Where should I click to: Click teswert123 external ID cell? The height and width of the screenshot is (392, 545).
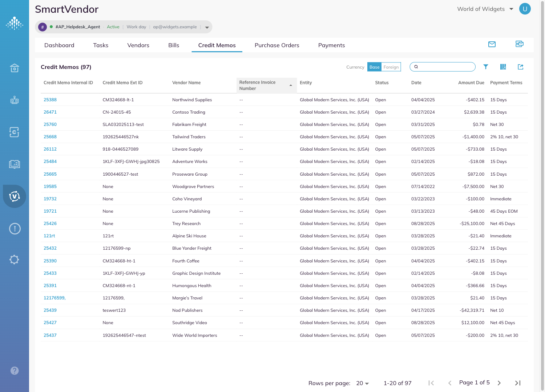click(114, 310)
